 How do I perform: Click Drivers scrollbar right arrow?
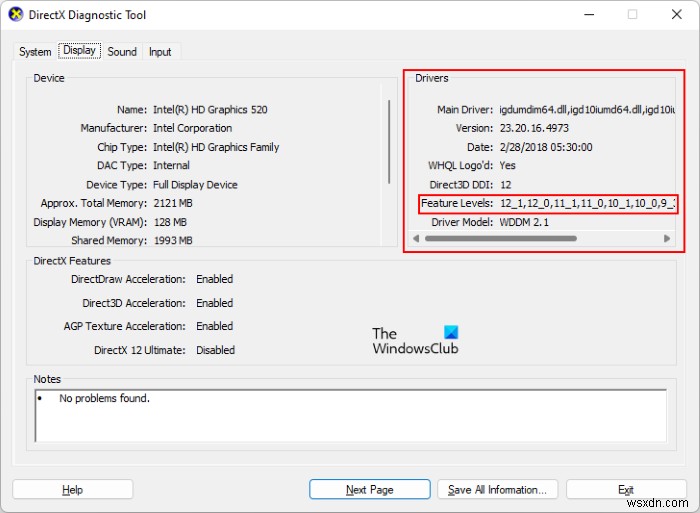667,238
